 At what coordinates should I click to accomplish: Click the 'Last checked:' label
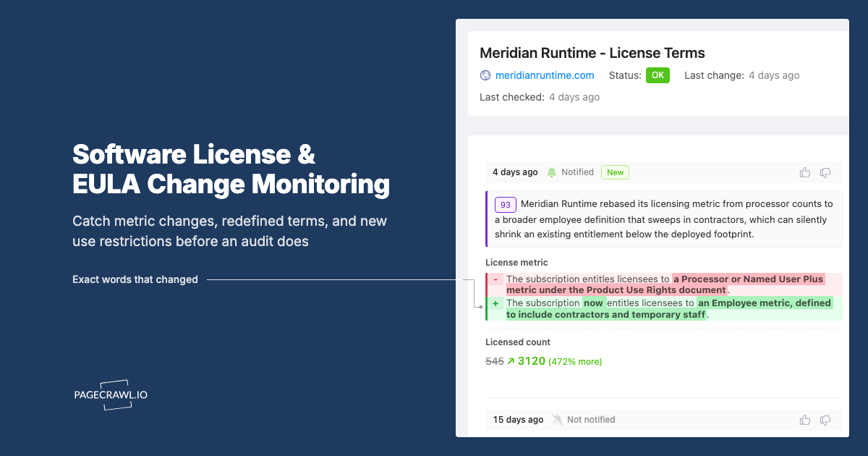pyautogui.click(x=512, y=97)
